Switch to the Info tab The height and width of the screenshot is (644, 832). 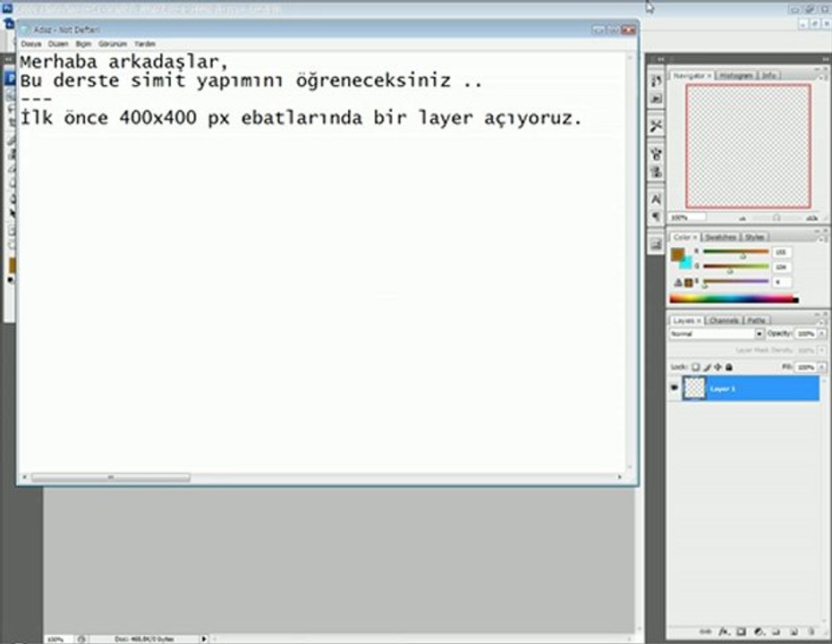(x=768, y=76)
